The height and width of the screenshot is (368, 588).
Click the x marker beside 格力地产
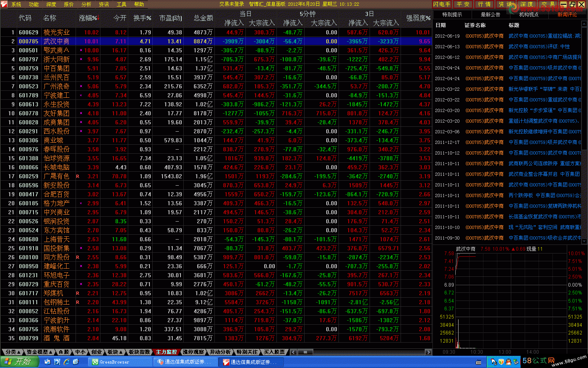pyautogui.click(x=81, y=203)
